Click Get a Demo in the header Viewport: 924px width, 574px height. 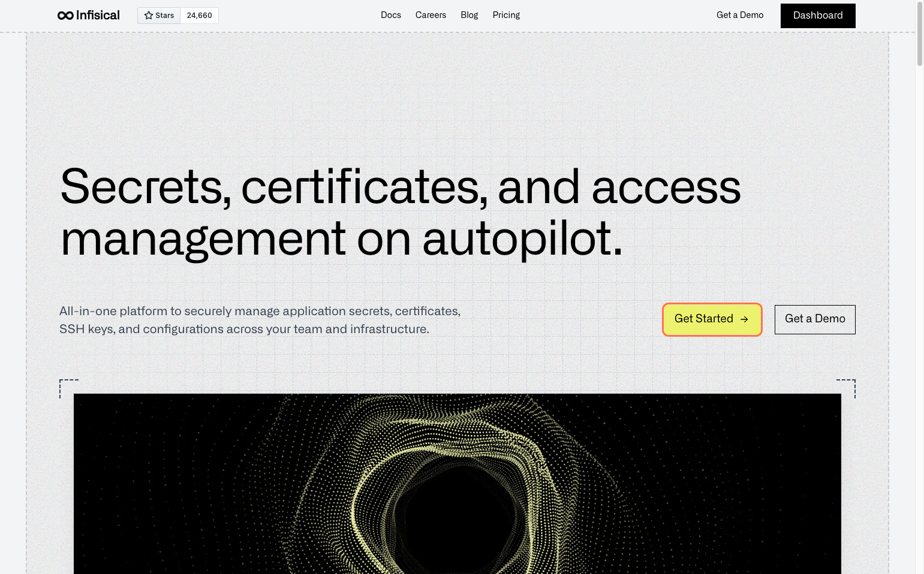click(739, 15)
